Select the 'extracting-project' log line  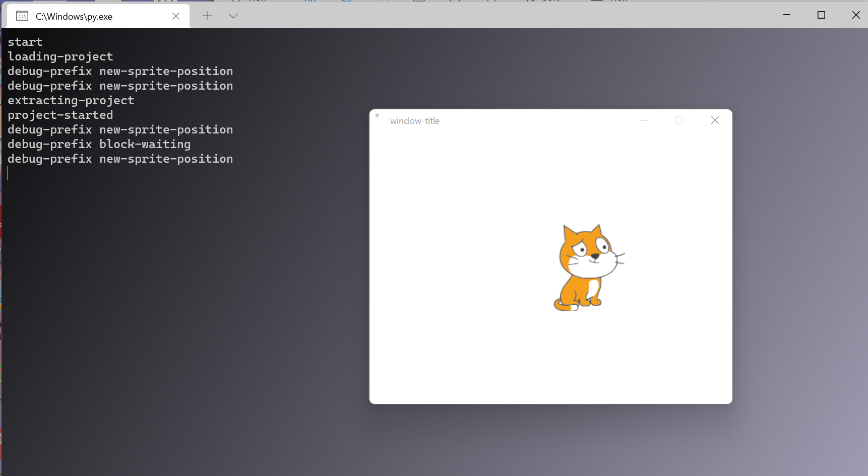pyautogui.click(x=71, y=100)
